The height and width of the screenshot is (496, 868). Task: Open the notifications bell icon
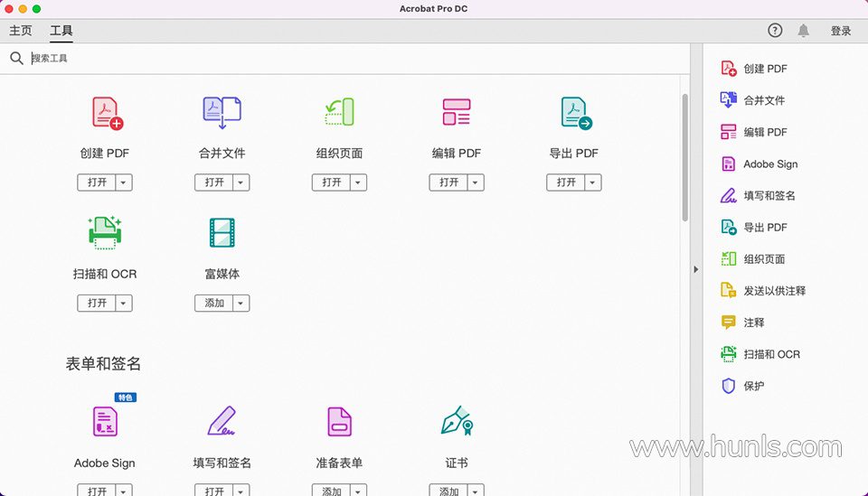click(803, 31)
